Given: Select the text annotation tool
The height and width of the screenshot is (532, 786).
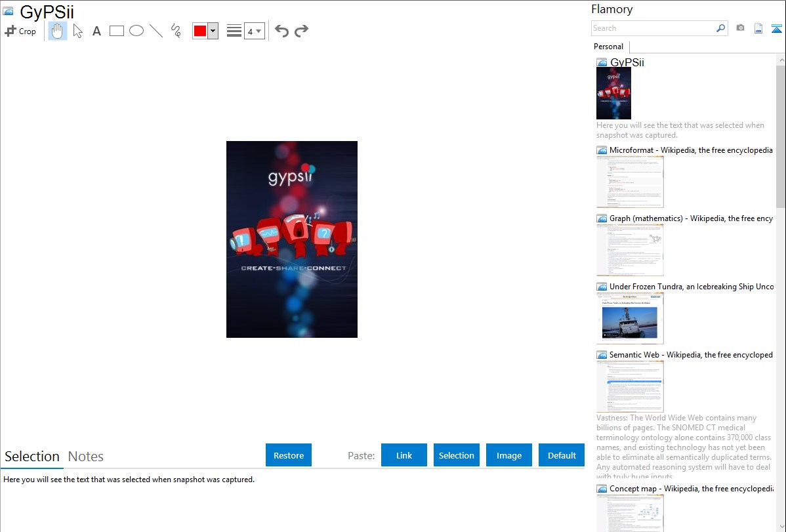Looking at the screenshot, I should point(96,31).
